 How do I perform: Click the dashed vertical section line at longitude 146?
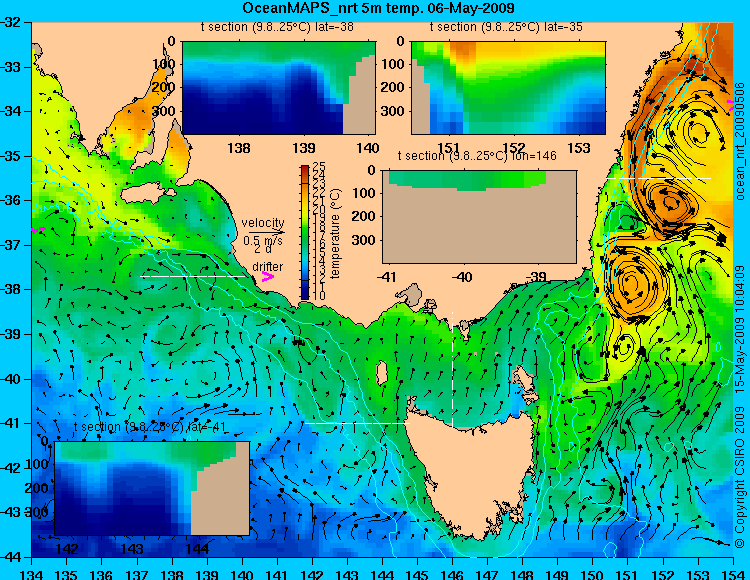click(x=452, y=369)
